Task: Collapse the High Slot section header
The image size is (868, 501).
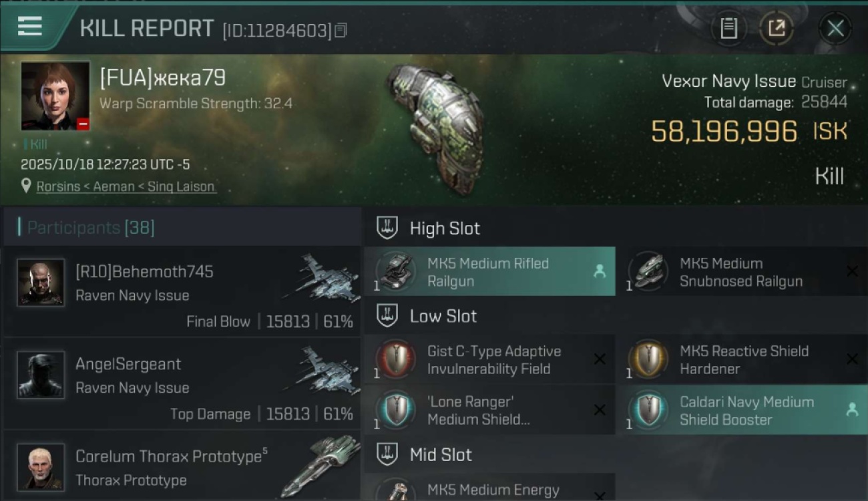Action: 445,228
